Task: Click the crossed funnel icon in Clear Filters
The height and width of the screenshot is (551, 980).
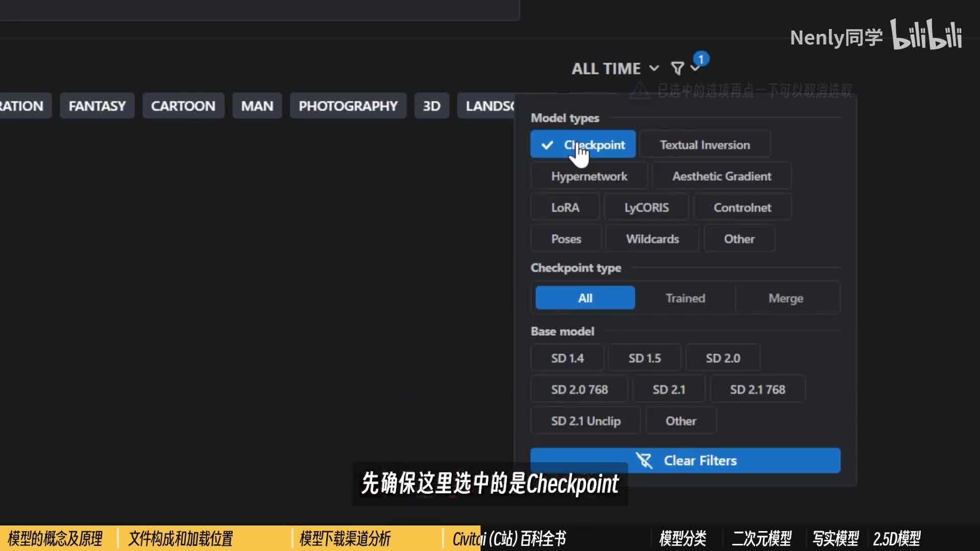Action: 644,461
